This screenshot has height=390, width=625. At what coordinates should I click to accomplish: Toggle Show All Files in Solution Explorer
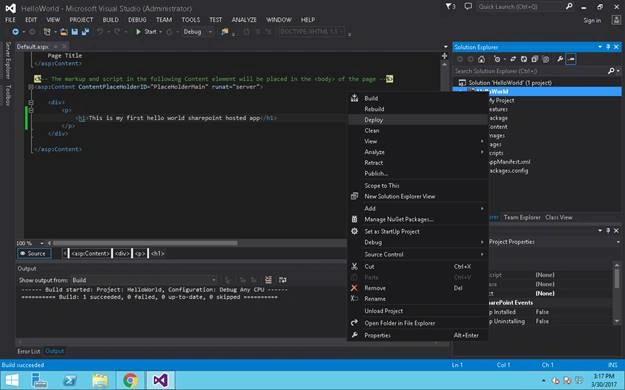(546, 59)
